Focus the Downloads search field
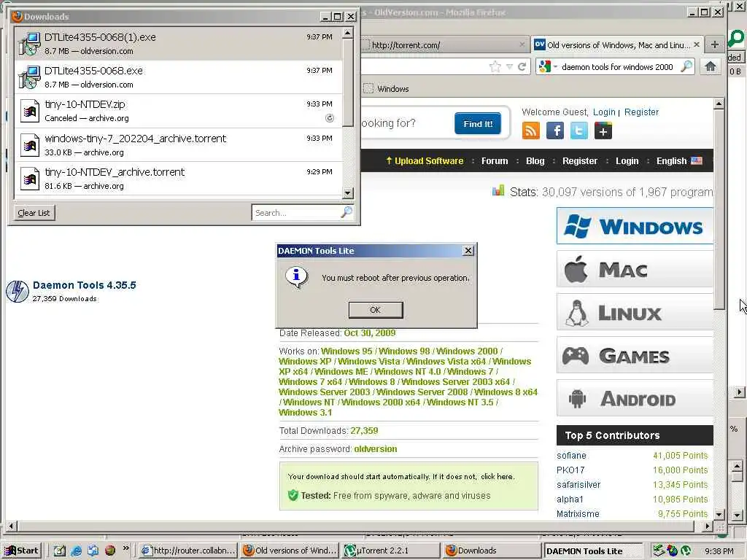The image size is (747, 560). tap(296, 213)
